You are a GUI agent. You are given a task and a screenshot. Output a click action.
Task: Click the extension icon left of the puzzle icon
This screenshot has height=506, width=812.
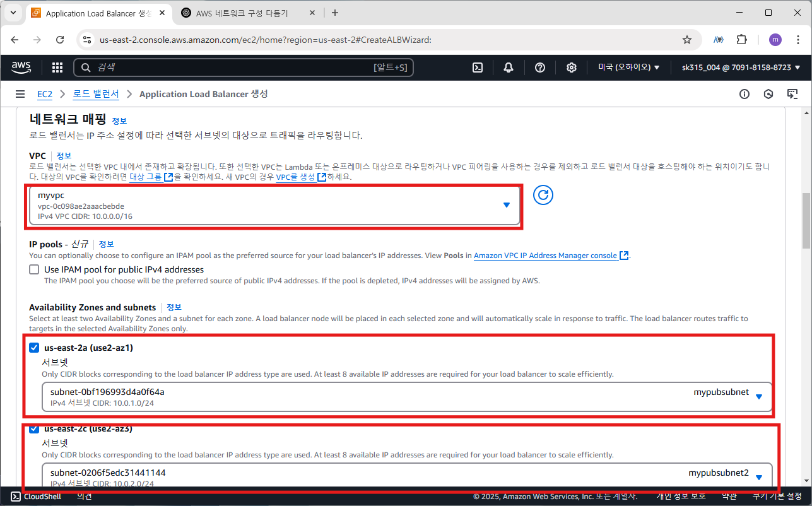point(719,40)
